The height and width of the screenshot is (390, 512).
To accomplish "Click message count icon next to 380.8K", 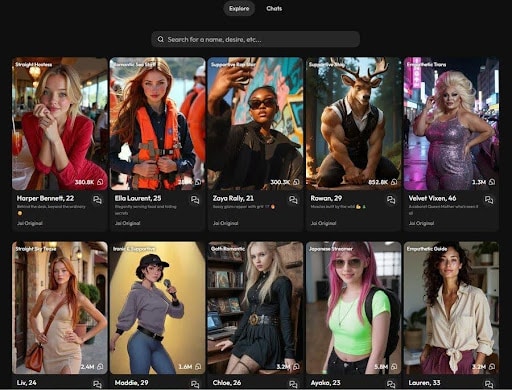I will pyautogui.click(x=100, y=182).
